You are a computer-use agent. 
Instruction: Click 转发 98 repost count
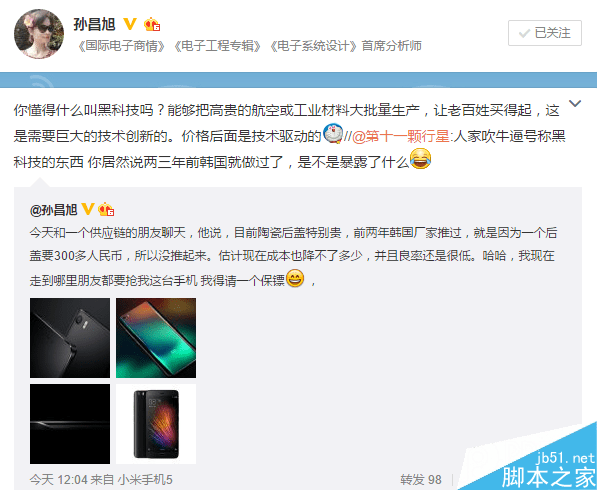(x=421, y=479)
